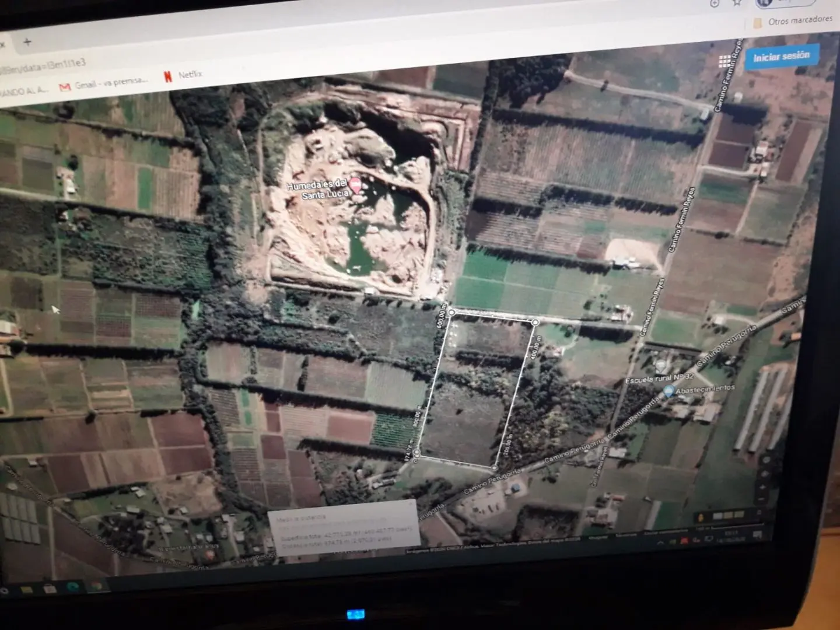840x630 pixels.
Task: Show hidden system tray icons chevron
Action: (660, 542)
